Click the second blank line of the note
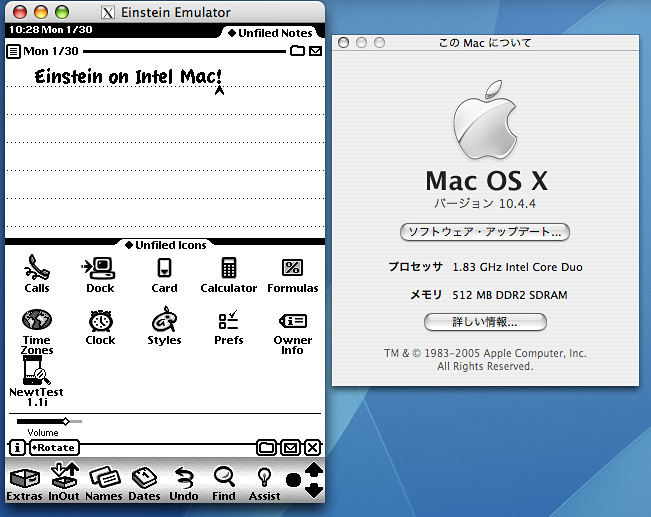 [x=165, y=129]
